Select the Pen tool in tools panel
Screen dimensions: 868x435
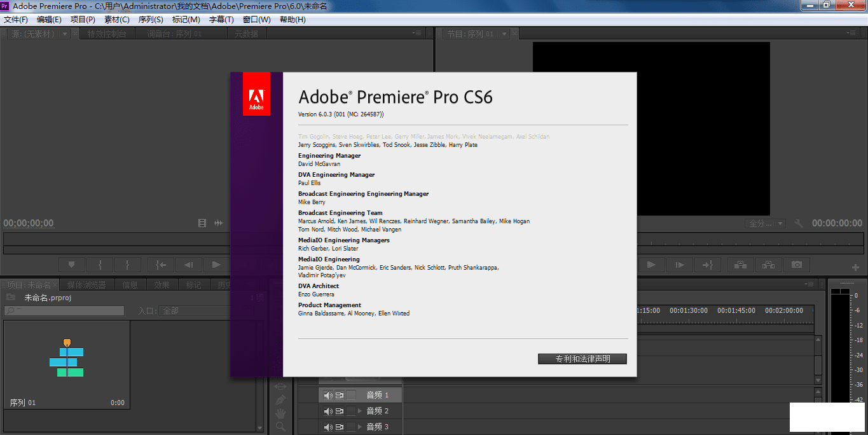pyautogui.click(x=280, y=400)
